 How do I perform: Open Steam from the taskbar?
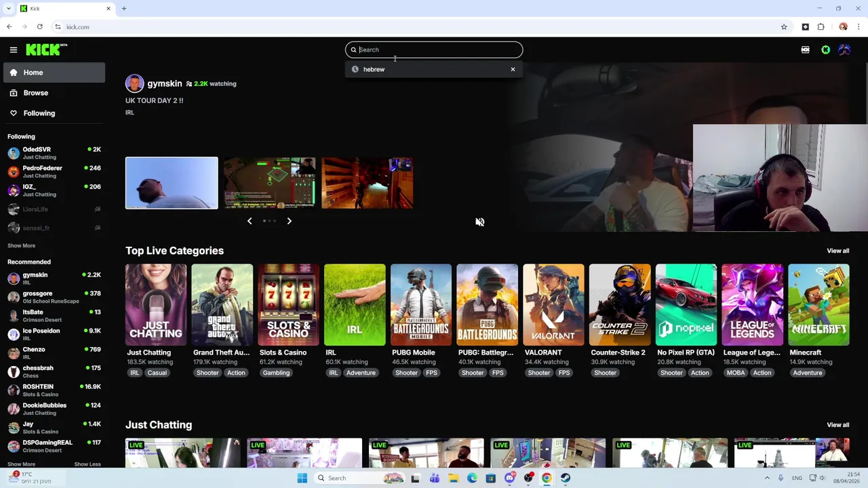566,478
